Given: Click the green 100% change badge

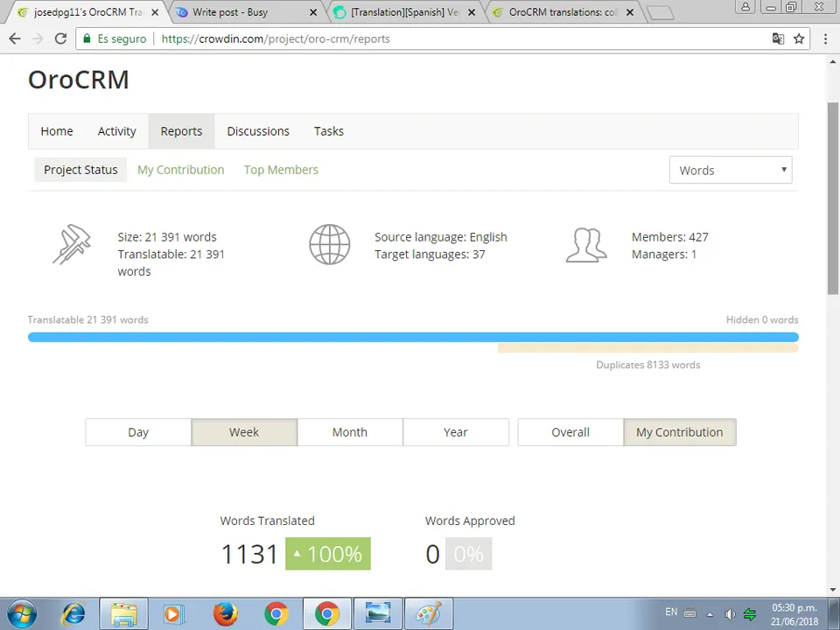Looking at the screenshot, I should click(328, 554).
